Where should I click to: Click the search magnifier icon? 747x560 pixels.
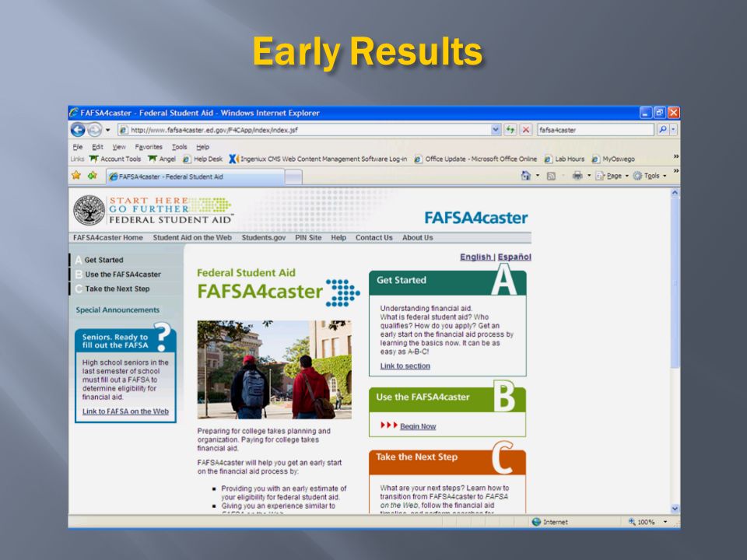coord(663,130)
